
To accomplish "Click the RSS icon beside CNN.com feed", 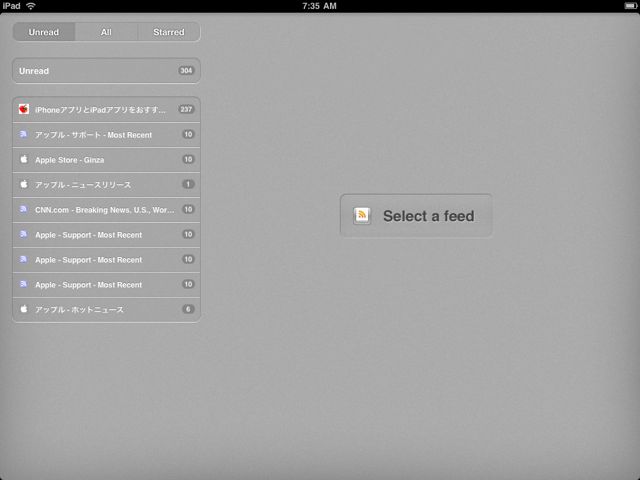I will [x=24, y=209].
